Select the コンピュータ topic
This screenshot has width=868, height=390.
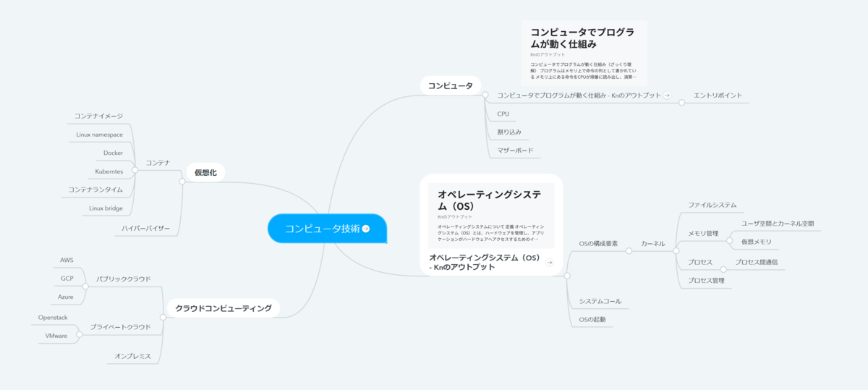(x=450, y=86)
